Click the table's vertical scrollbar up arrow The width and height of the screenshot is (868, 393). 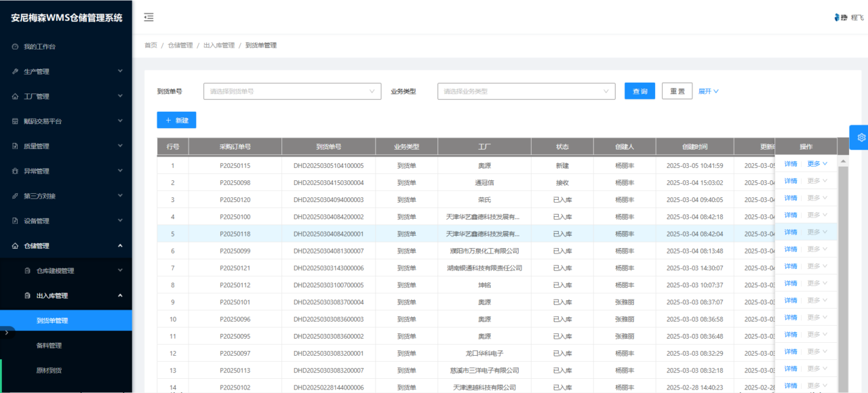(843, 161)
